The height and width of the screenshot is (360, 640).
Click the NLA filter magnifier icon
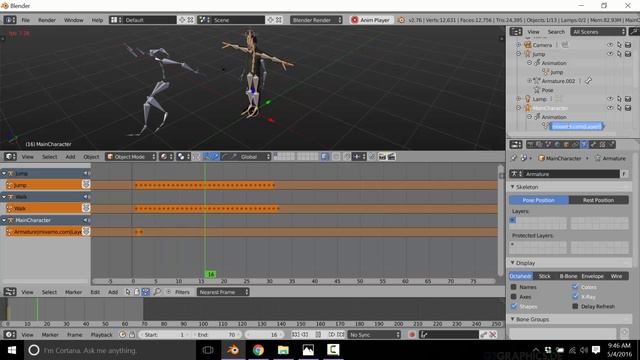pyautogui.click(x=157, y=292)
